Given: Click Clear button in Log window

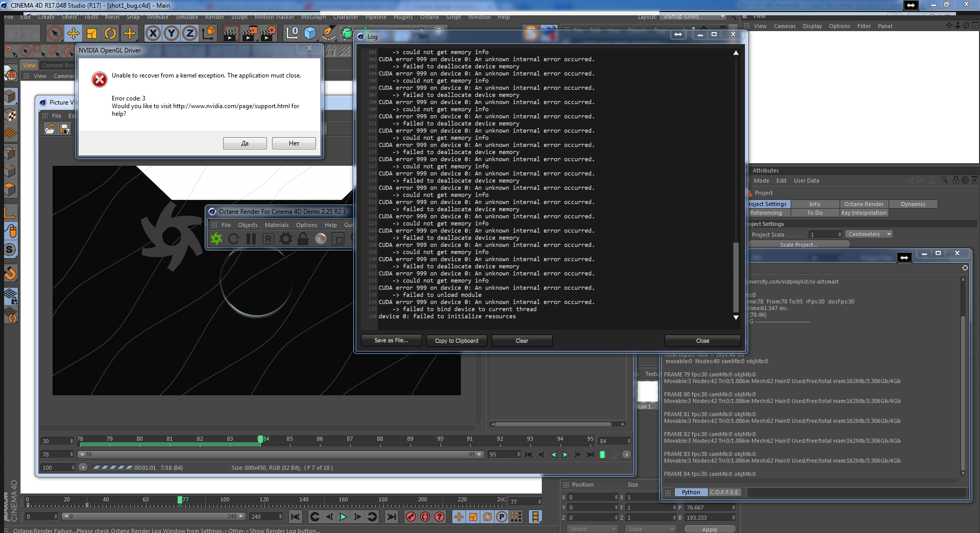Looking at the screenshot, I should click(522, 341).
